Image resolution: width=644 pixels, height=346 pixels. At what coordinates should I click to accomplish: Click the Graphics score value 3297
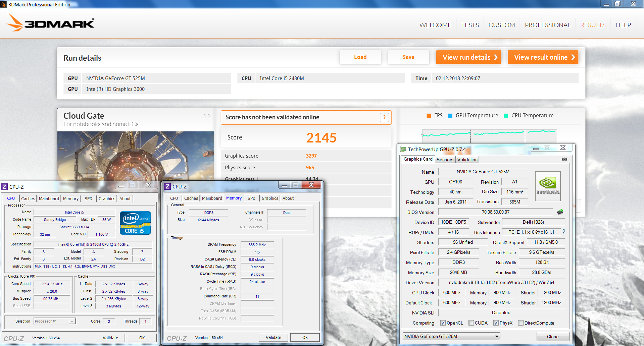click(x=311, y=156)
